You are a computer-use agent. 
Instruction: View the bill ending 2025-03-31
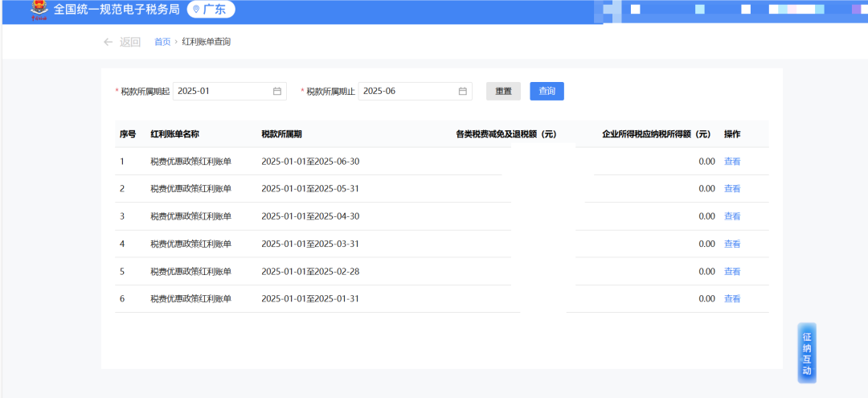[x=732, y=244]
